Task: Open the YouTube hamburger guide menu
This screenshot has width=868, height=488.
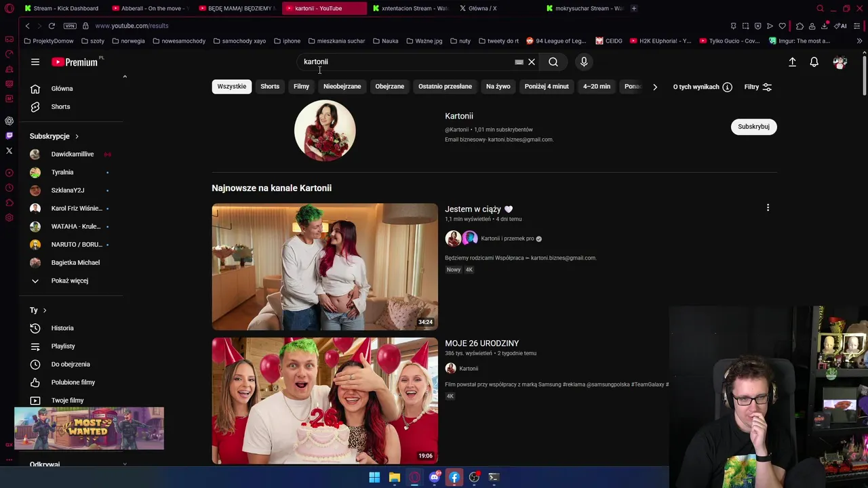Action: 35,62
